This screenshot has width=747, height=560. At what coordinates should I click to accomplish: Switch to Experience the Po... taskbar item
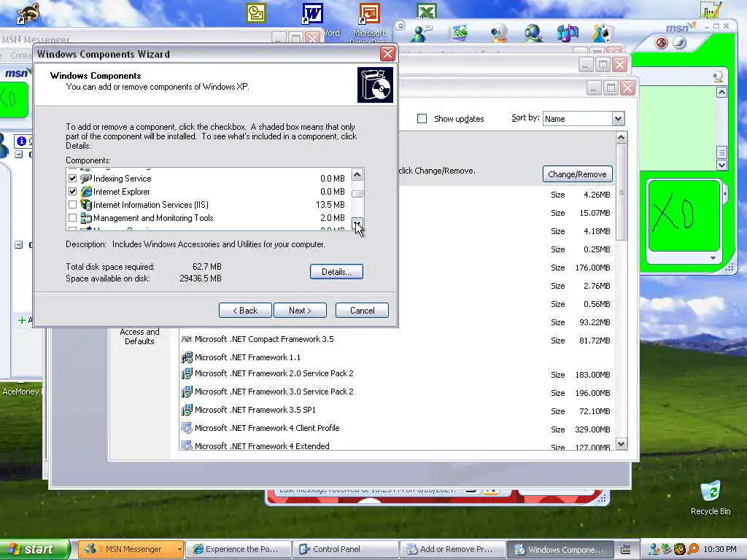click(x=237, y=549)
